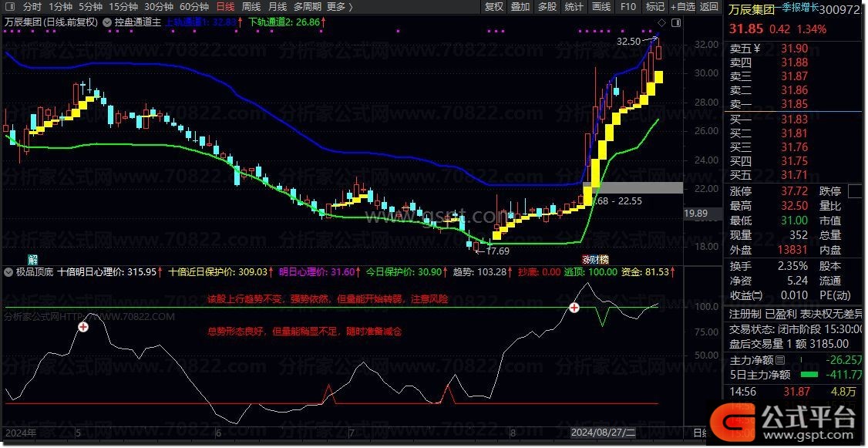Image resolution: width=868 pixels, height=448 pixels.
Task: Click the 解 badge on the chart
Action: [32, 259]
